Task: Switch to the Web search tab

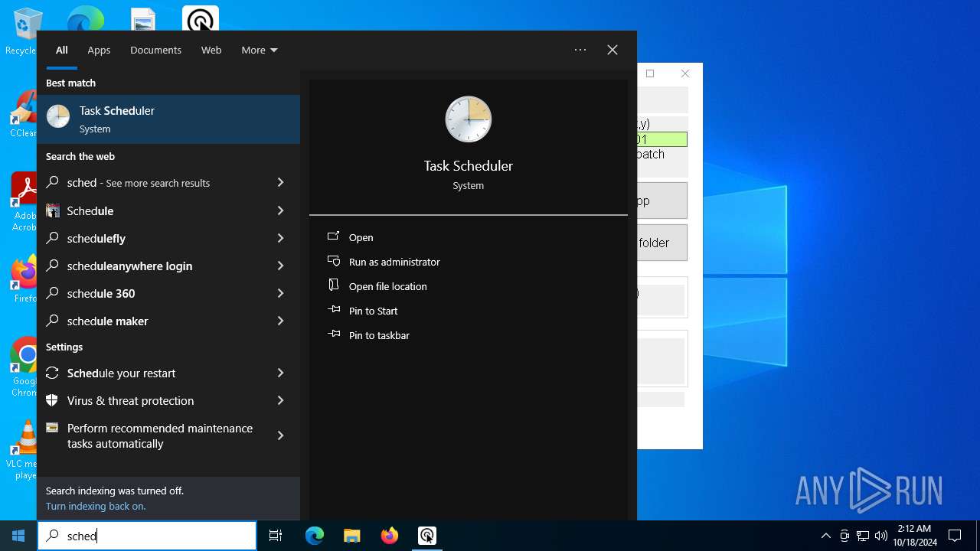Action: [211, 50]
